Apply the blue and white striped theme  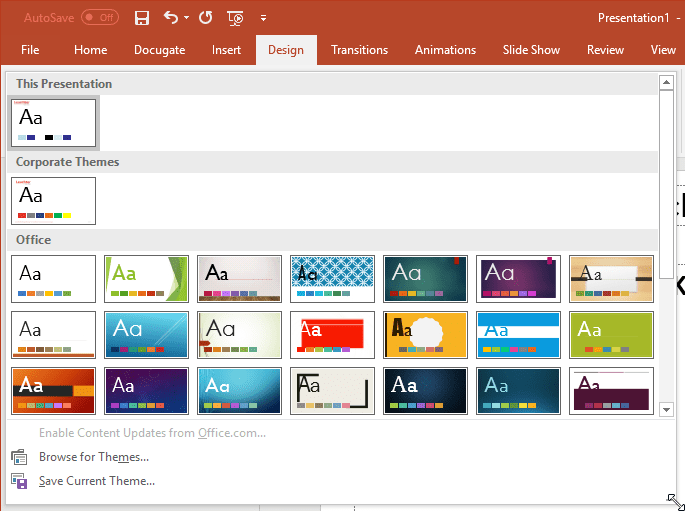pos(519,335)
